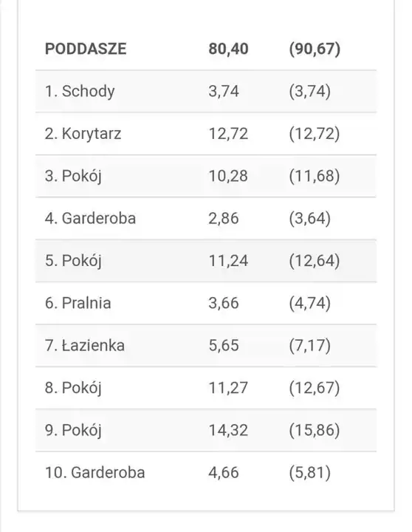Select the 9. Pokój row label
This screenshot has height=532, width=412.
73,431
